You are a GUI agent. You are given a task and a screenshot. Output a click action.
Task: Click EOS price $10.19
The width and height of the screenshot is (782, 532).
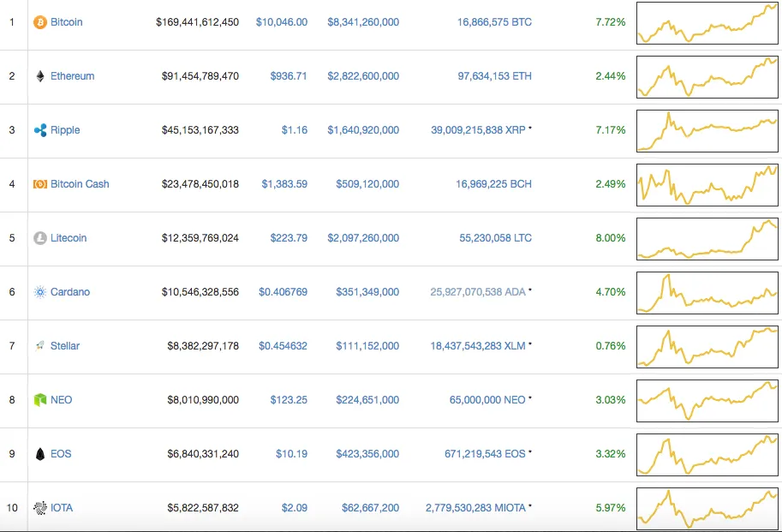pyautogui.click(x=292, y=454)
